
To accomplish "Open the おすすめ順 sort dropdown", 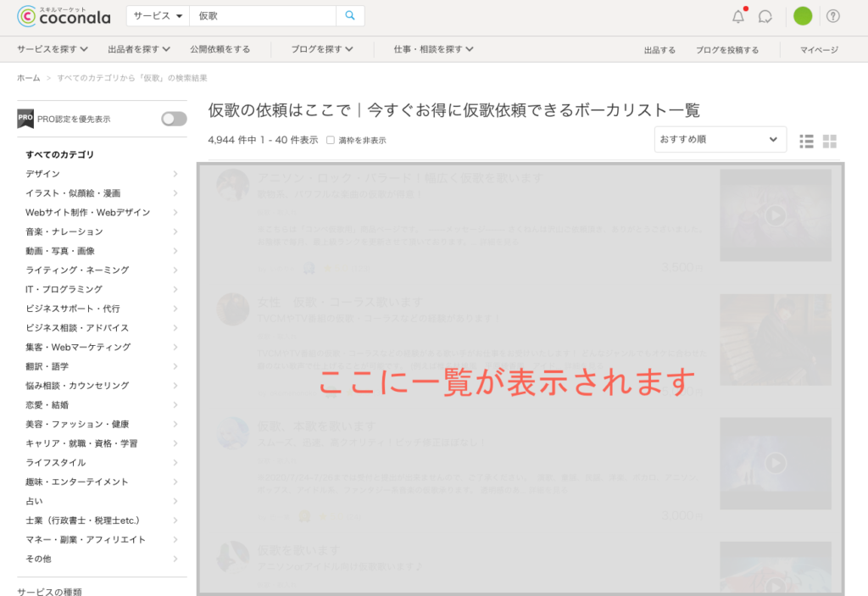I will point(720,139).
